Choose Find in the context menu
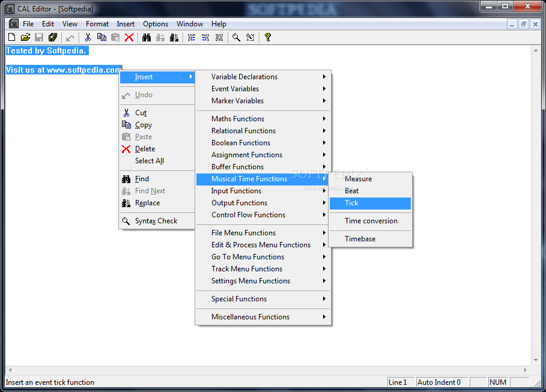Viewport: 546px width, 392px height. pyautogui.click(x=157, y=179)
